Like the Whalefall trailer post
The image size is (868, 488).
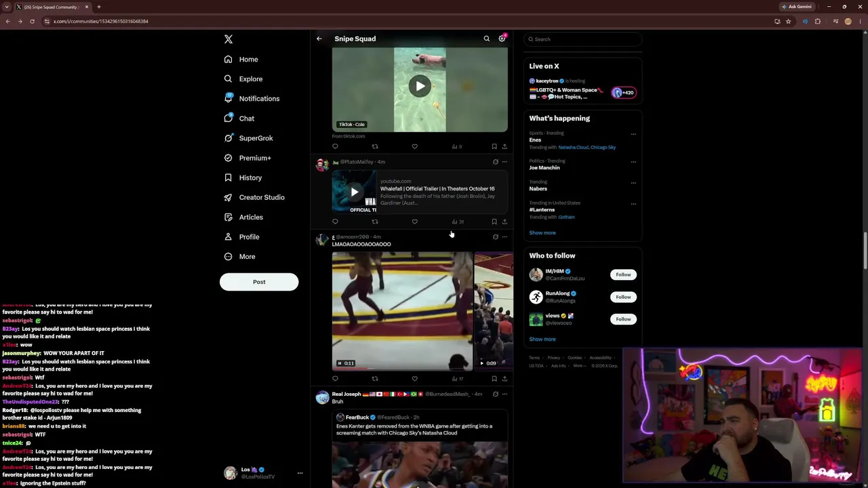(414, 222)
